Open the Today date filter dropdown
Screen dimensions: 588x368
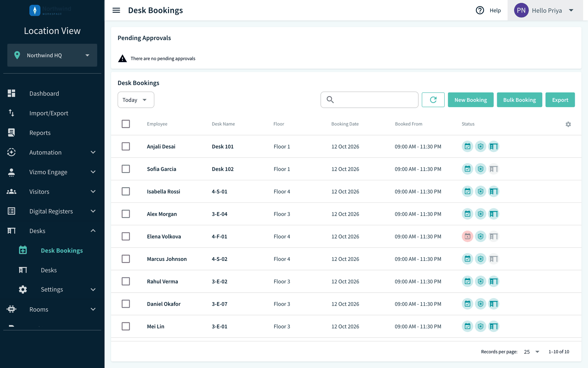(x=136, y=100)
